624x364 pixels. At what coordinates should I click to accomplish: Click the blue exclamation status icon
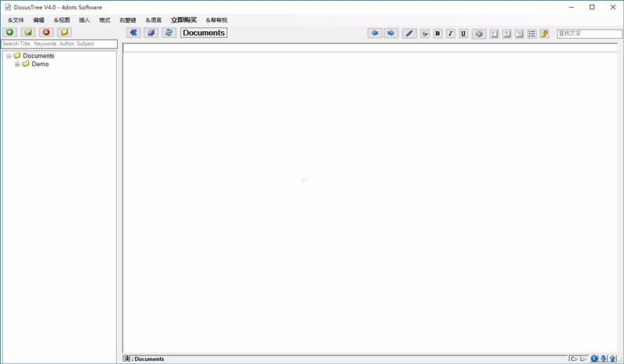594,359
